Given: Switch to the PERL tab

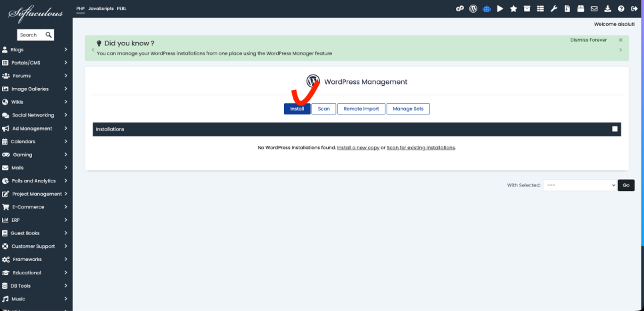Looking at the screenshot, I should point(121,9).
